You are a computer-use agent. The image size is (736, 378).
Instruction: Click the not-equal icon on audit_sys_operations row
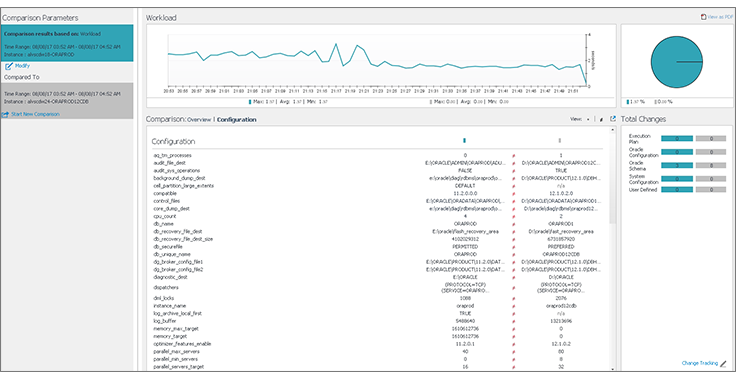(513, 171)
